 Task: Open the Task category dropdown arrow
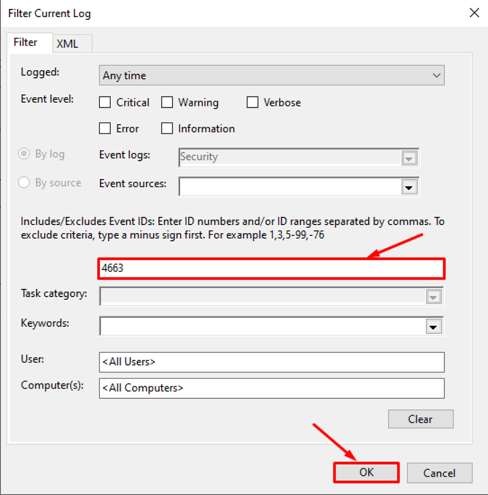point(434,296)
